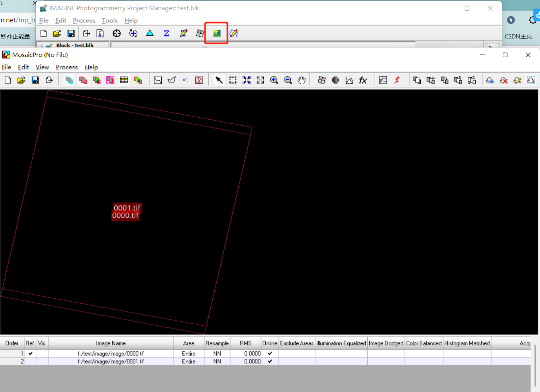
Task: Collapse the Block - test.blk tree node
Action: [41, 46]
